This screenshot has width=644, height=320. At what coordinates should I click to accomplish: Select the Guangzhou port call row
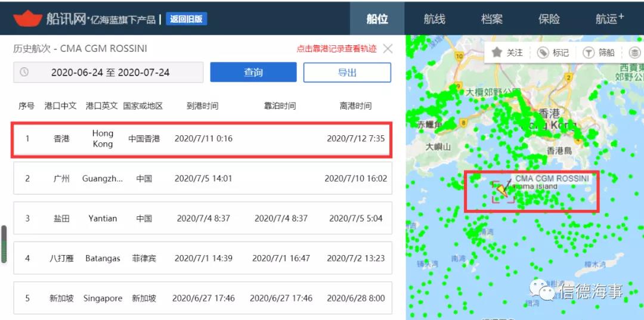point(203,178)
